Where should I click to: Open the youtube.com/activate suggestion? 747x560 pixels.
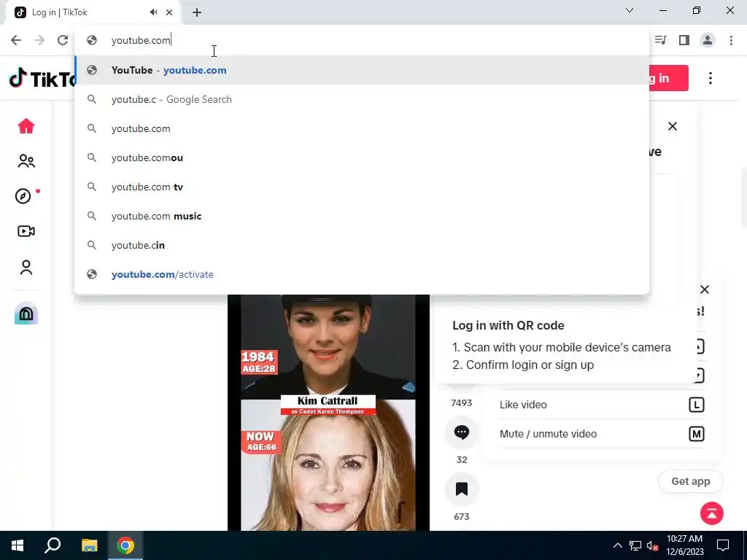(362, 274)
